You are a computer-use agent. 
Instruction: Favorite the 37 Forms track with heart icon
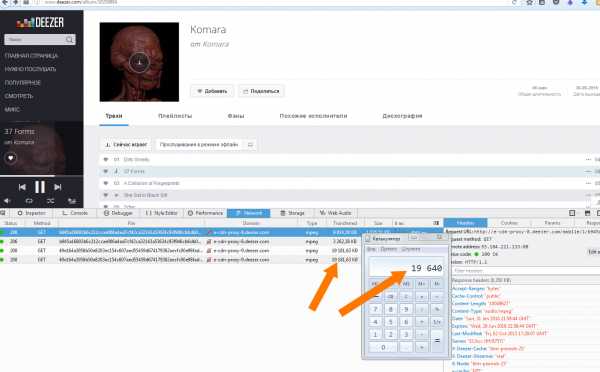pyautogui.click(x=10, y=158)
